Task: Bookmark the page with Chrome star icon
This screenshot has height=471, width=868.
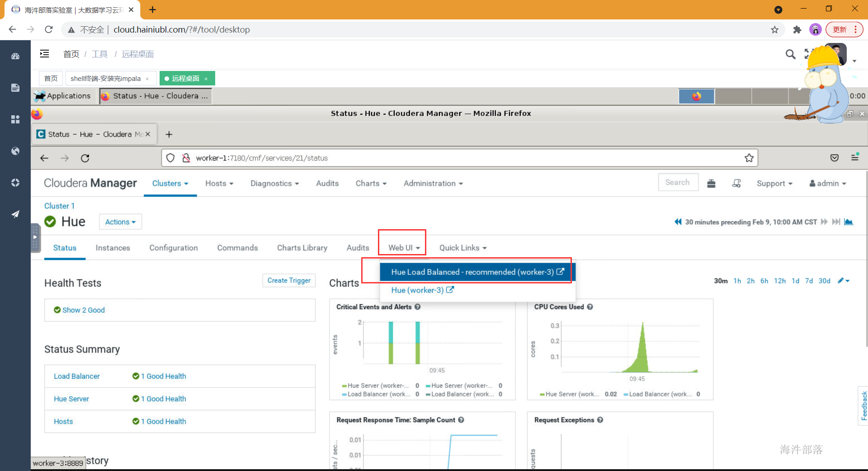Action: (775, 30)
